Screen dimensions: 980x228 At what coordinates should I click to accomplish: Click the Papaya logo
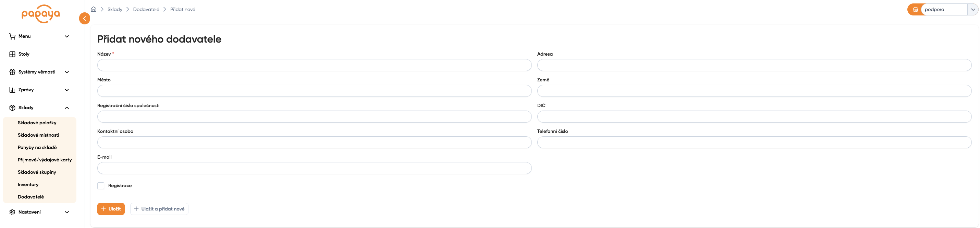tap(41, 14)
